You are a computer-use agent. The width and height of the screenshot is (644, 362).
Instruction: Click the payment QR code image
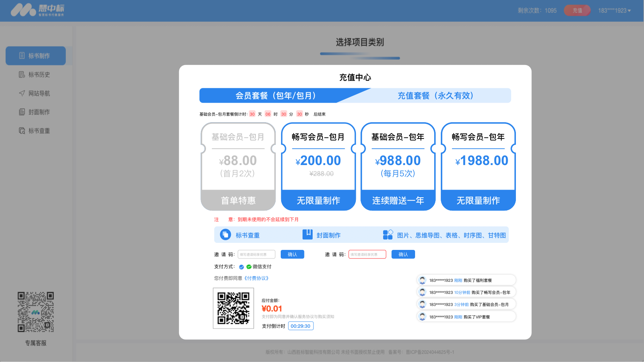pos(233,308)
